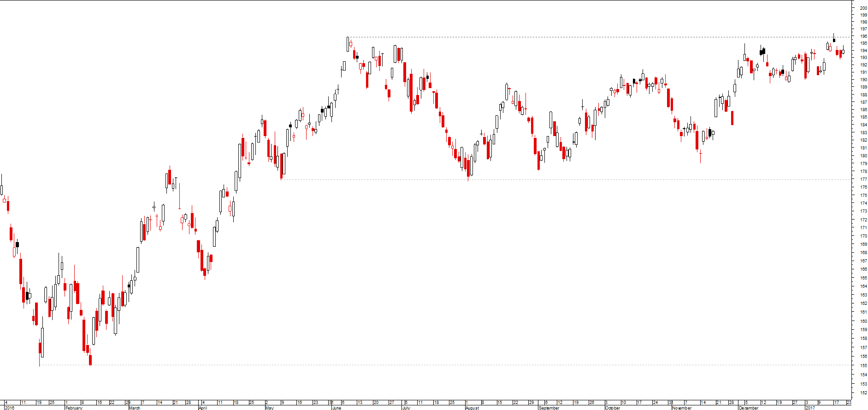Select the 175 value on the price scale
This screenshot has height=410, width=868.
pyautogui.click(x=863, y=195)
